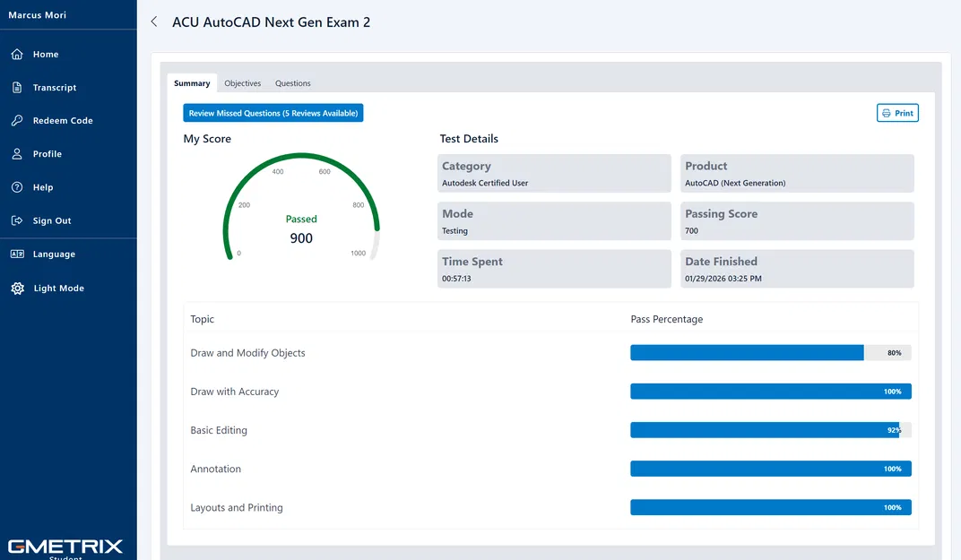Image resolution: width=961 pixels, height=560 pixels.
Task: Click the Redeem Code key icon
Action: tap(17, 121)
